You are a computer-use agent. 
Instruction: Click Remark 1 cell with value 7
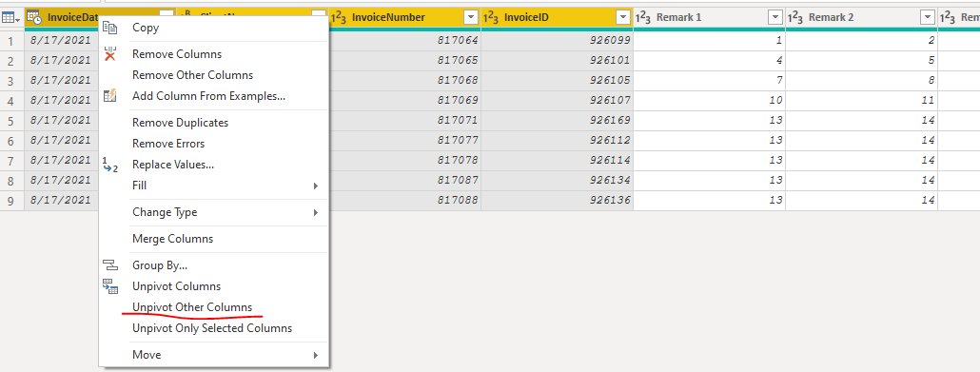click(710, 81)
